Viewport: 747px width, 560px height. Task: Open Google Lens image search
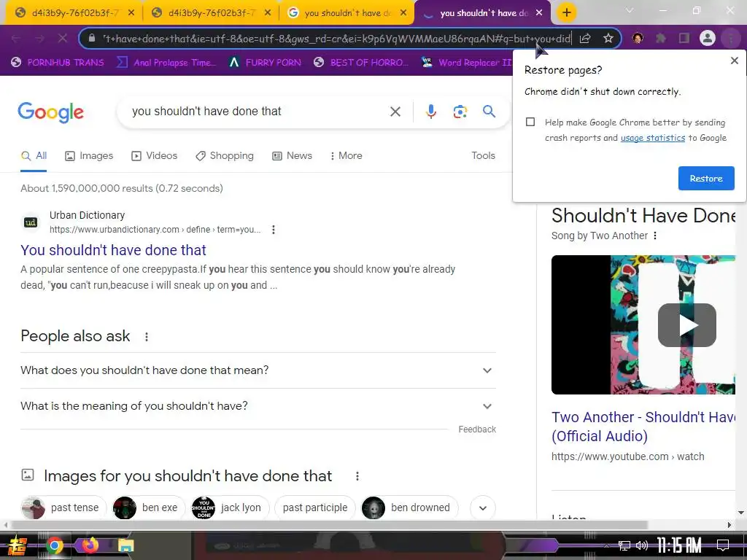(460, 112)
